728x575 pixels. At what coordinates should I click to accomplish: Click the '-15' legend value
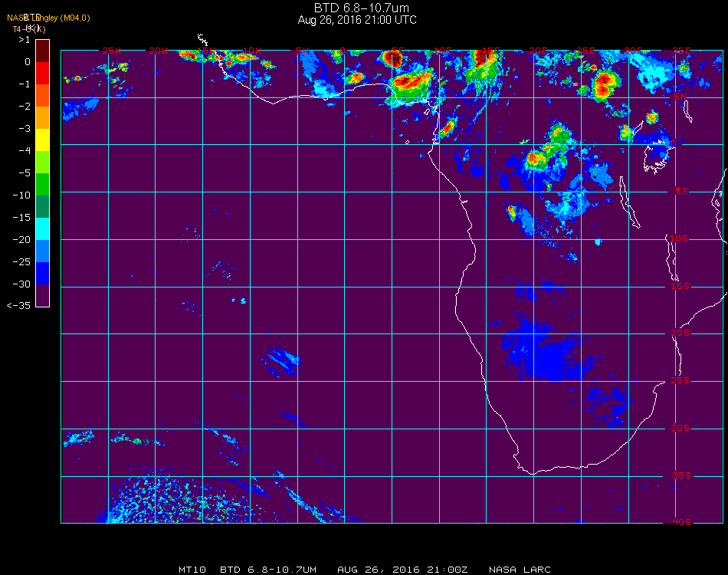(x=21, y=218)
